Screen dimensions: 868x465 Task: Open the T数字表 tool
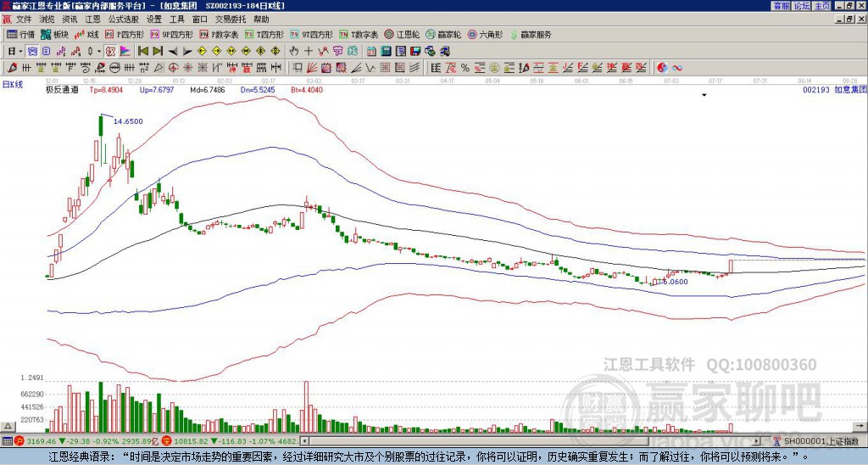click(359, 34)
